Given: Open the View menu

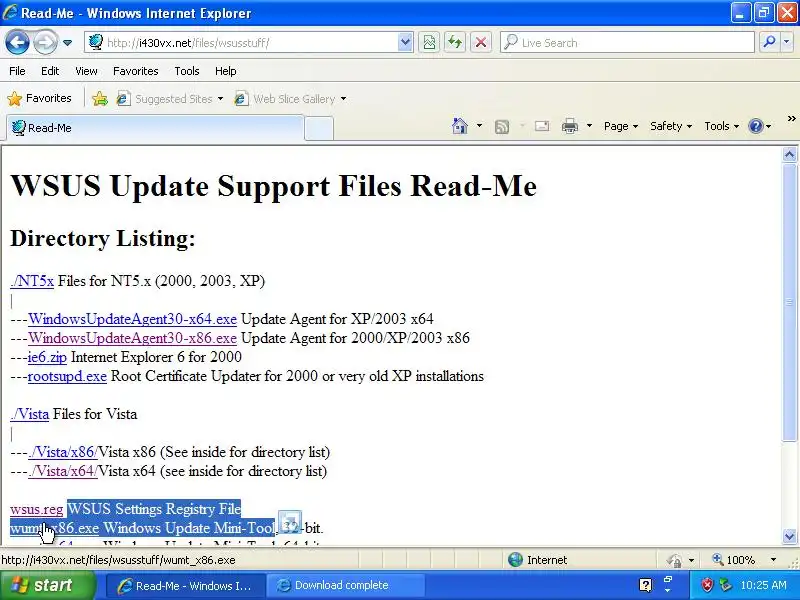Looking at the screenshot, I should click(86, 71).
